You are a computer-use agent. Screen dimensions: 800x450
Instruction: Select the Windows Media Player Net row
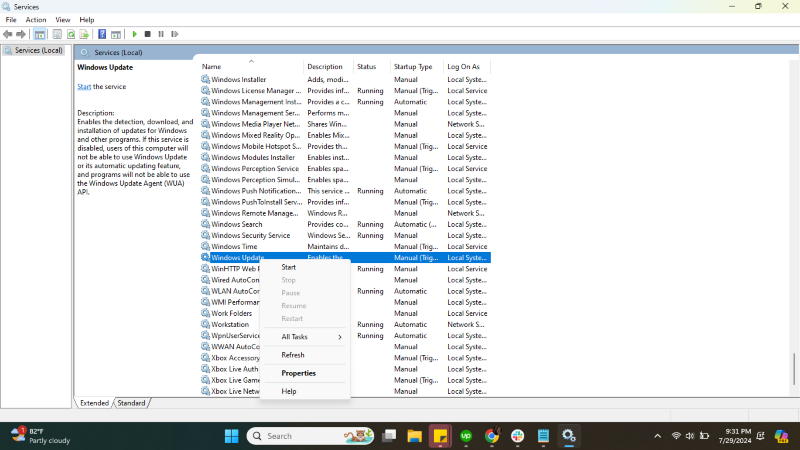point(345,124)
